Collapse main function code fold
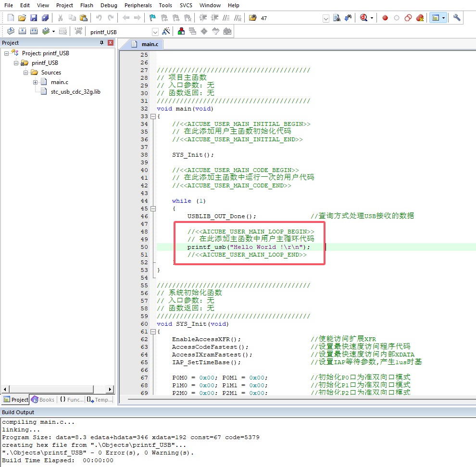This screenshot has width=476, height=467. pos(153,117)
